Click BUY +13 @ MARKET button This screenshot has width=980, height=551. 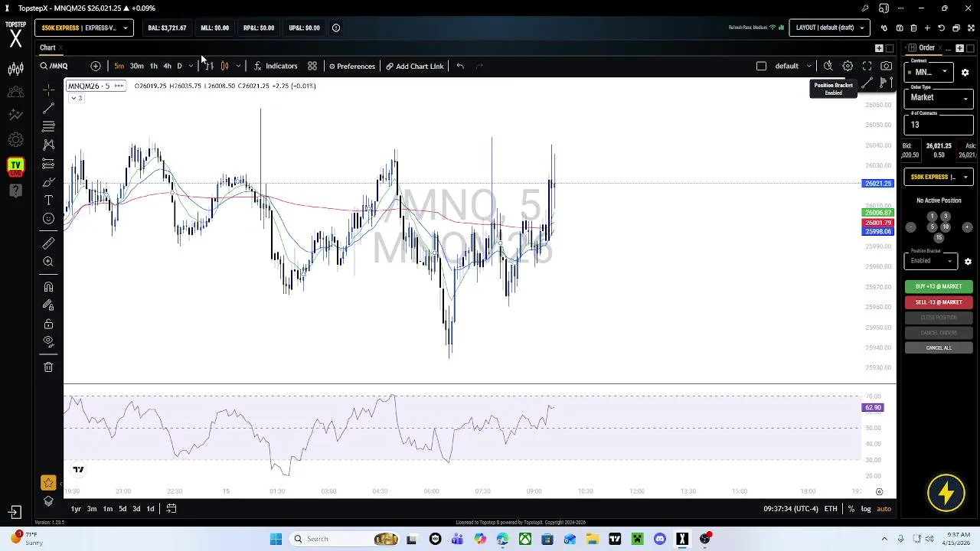pos(939,286)
